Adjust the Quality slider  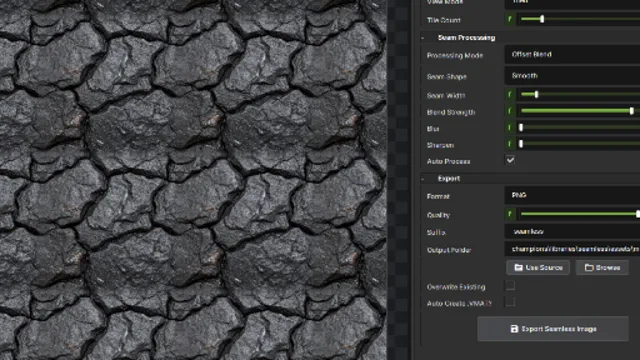point(580,214)
